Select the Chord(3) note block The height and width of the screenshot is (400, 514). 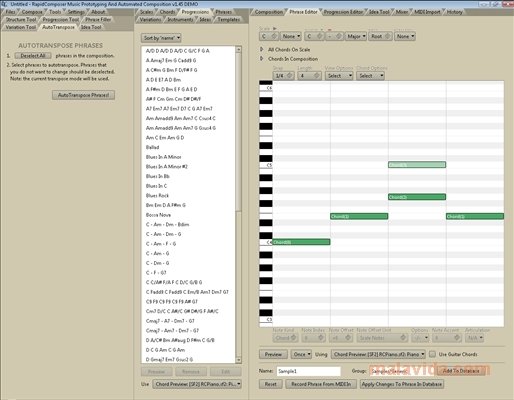(417, 165)
